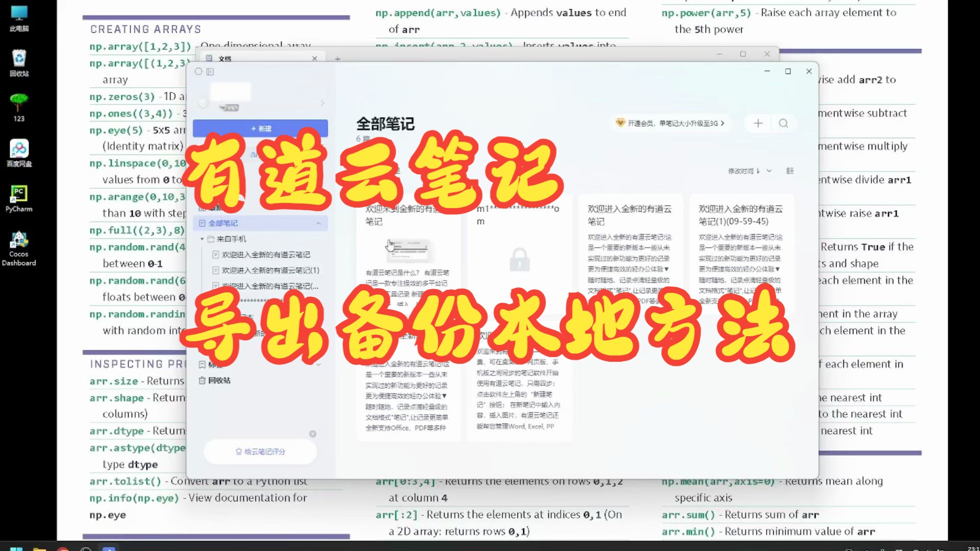980x551 pixels.
Task: Click 给云笔记评分 at sidebar bottom
Action: point(260,451)
